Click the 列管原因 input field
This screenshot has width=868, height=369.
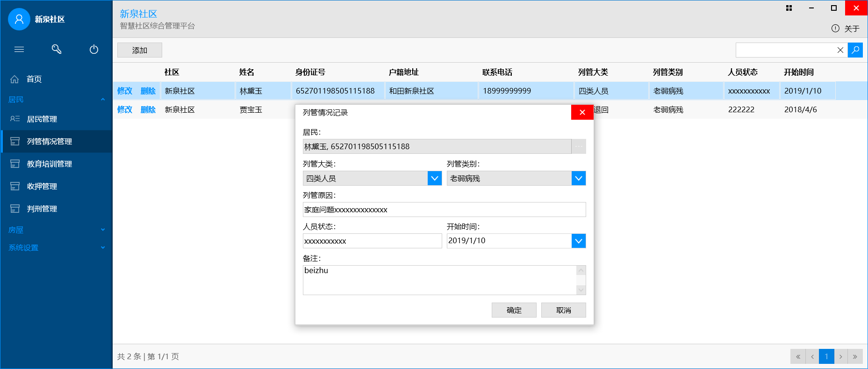[x=444, y=210]
